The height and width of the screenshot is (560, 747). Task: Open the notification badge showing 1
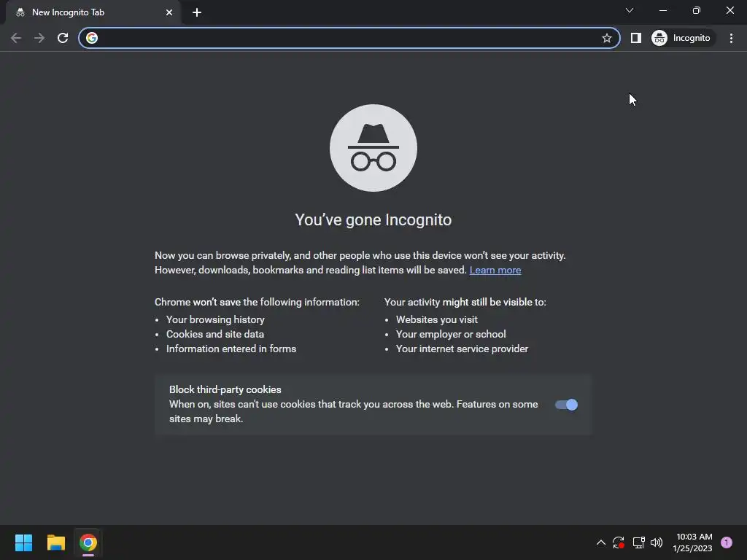(727, 542)
